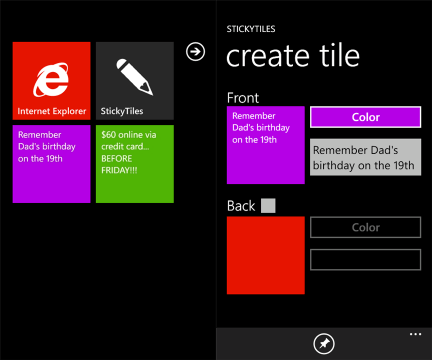The height and width of the screenshot is (360, 432).
Task: Enable the Back side checkbox
Action: point(268,206)
